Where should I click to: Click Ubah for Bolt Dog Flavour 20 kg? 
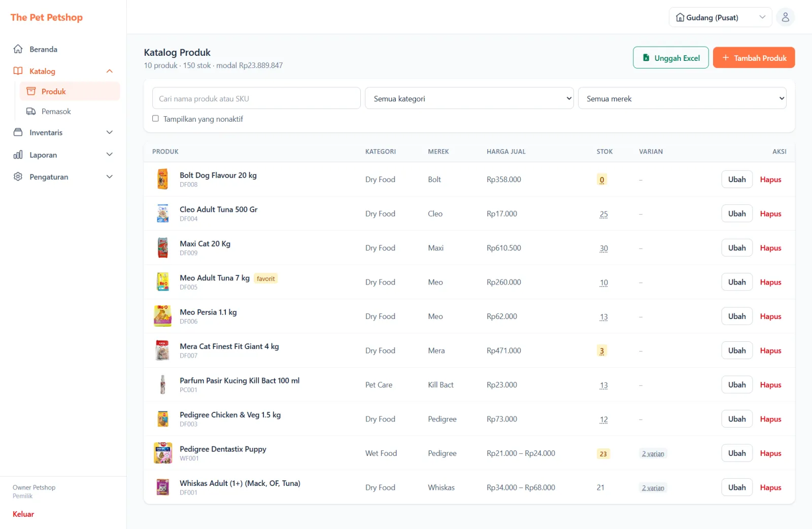coord(737,180)
